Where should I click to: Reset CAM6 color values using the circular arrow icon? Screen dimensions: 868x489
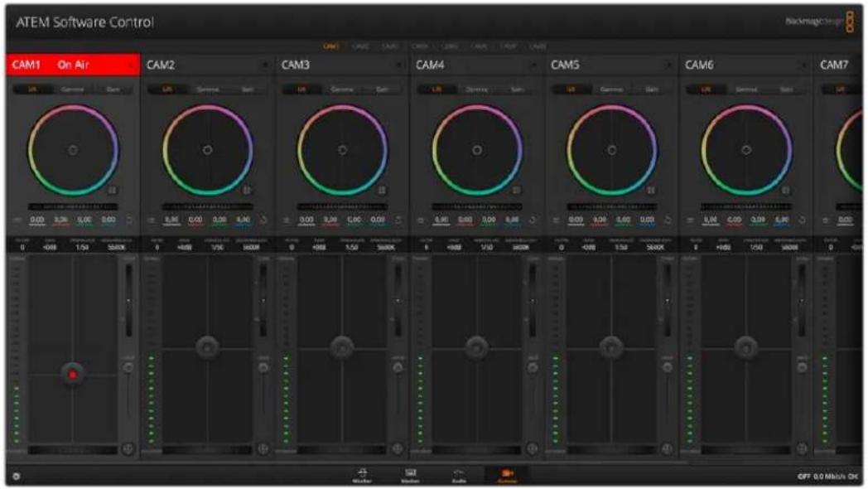[802, 220]
